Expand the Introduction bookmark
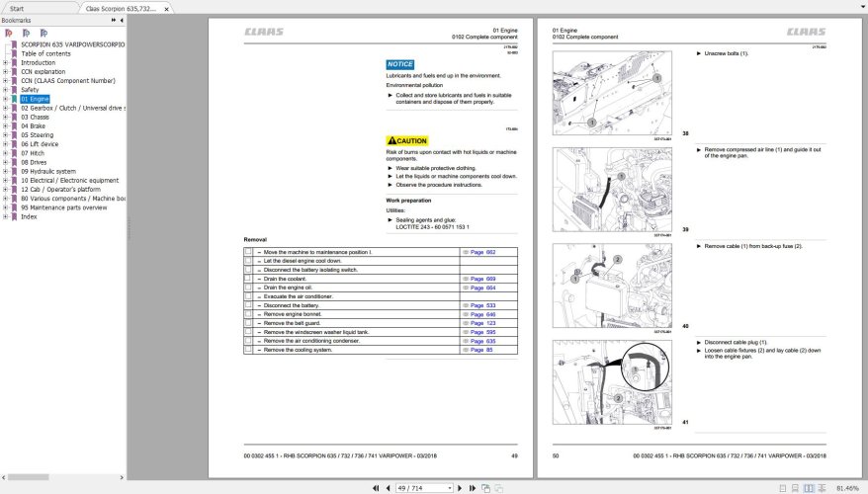 [x=6, y=62]
